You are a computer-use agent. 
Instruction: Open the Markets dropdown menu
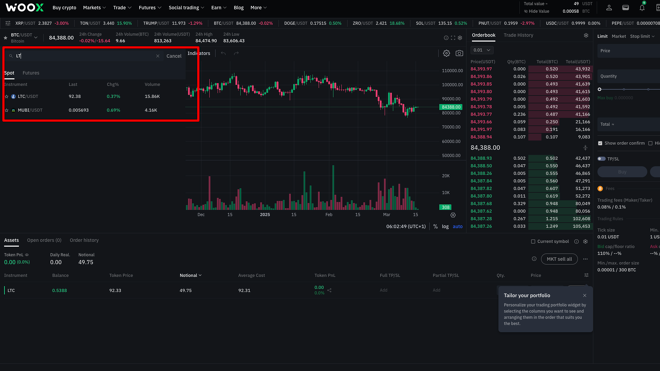(x=94, y=8)
